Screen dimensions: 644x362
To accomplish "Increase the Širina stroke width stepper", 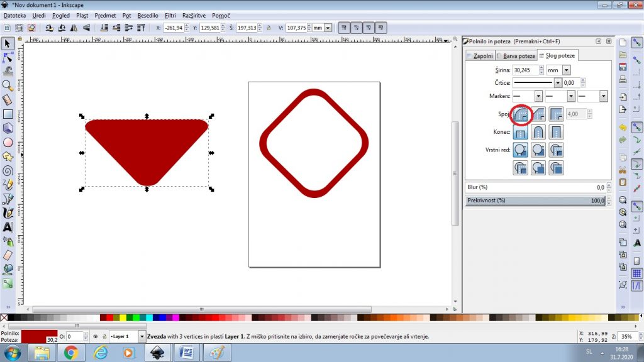I will point(541,68).
